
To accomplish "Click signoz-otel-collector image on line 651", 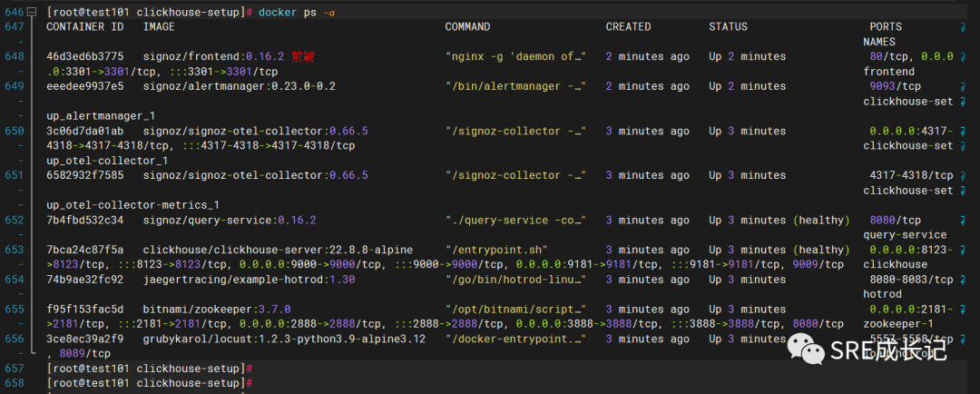I will click(x=256, y=176).
